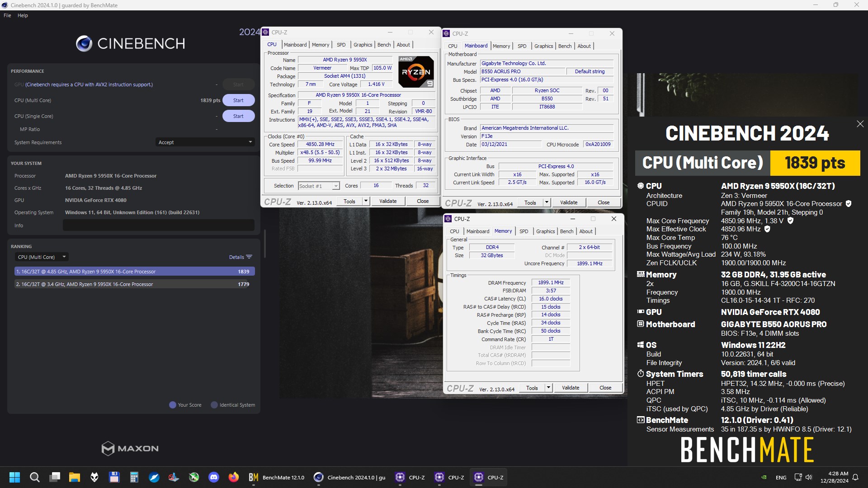Start the CPU (Multi Core) benchmark
The width and height of the screenshot is (868, 488).
[238, 100]
